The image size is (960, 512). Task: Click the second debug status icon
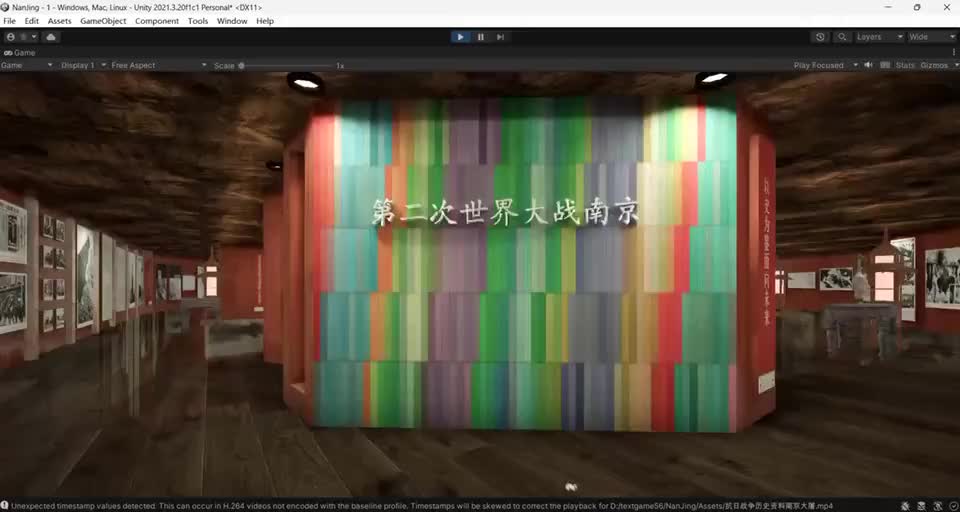[x=922, y=506]
